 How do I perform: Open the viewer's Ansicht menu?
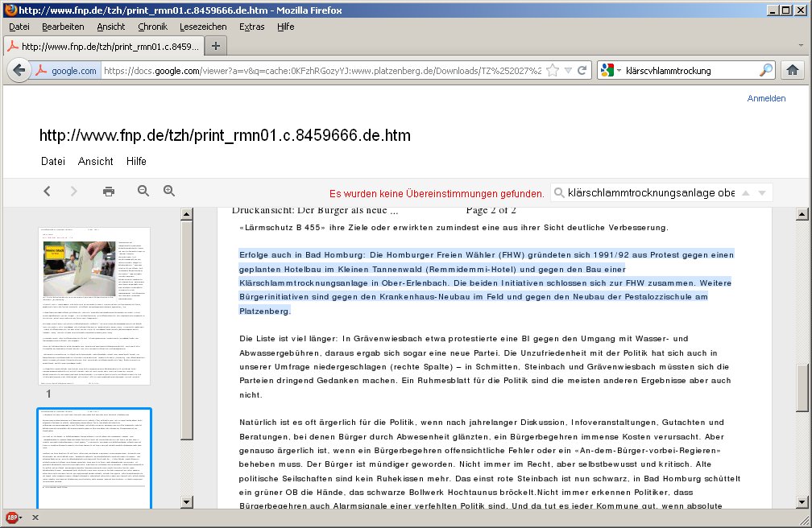[95, 161]
